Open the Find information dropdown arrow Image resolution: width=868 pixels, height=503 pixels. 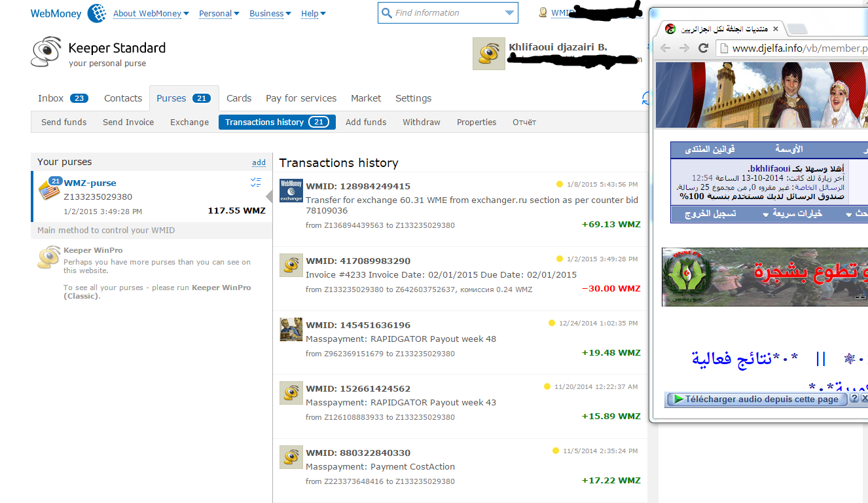pos(509,13)
